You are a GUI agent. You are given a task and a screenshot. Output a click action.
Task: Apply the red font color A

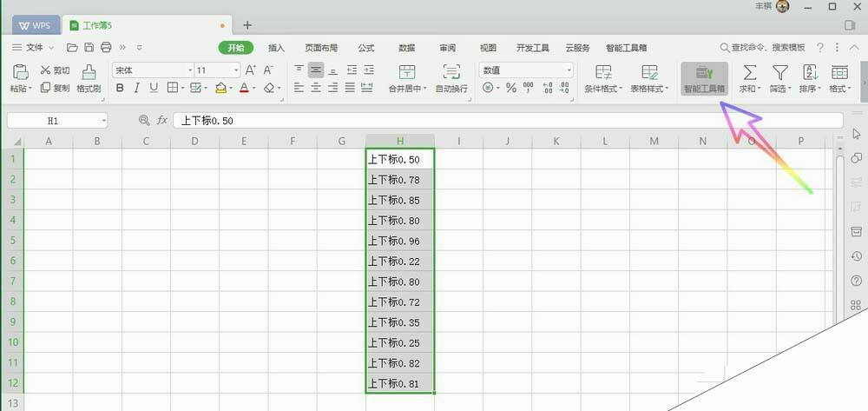[244, 88]
